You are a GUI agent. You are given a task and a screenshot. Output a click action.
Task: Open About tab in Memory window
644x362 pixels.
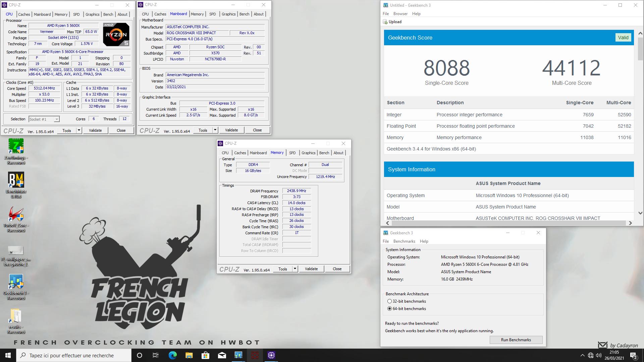tap(338, 153)
